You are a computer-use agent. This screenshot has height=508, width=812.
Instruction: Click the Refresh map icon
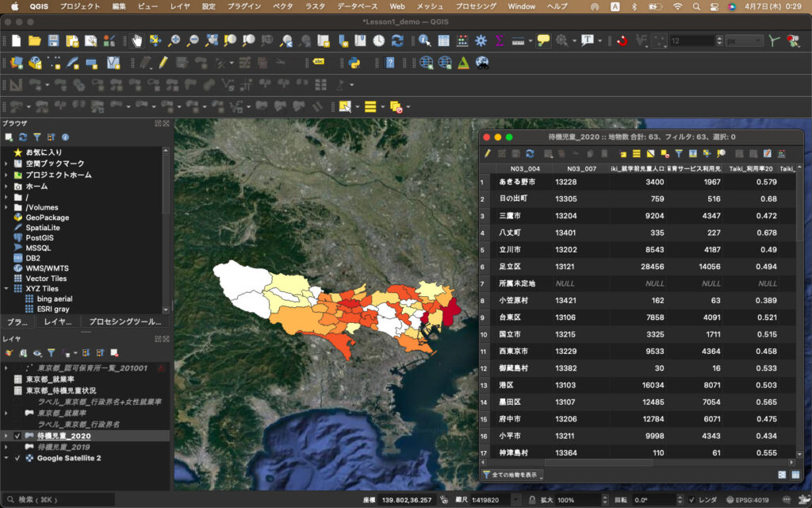pos(397,40)
